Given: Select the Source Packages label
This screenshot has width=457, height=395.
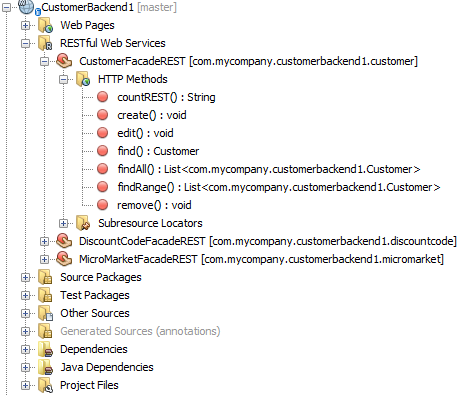Looking at the screenshot, I should [x=101, y=277].
